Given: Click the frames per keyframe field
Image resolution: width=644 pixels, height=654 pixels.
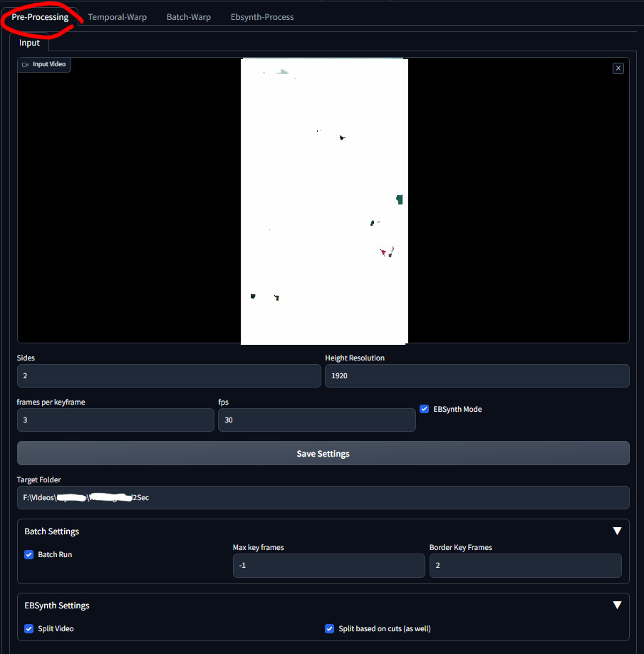Looking at the screenshot, I should [x=115, y=420].
